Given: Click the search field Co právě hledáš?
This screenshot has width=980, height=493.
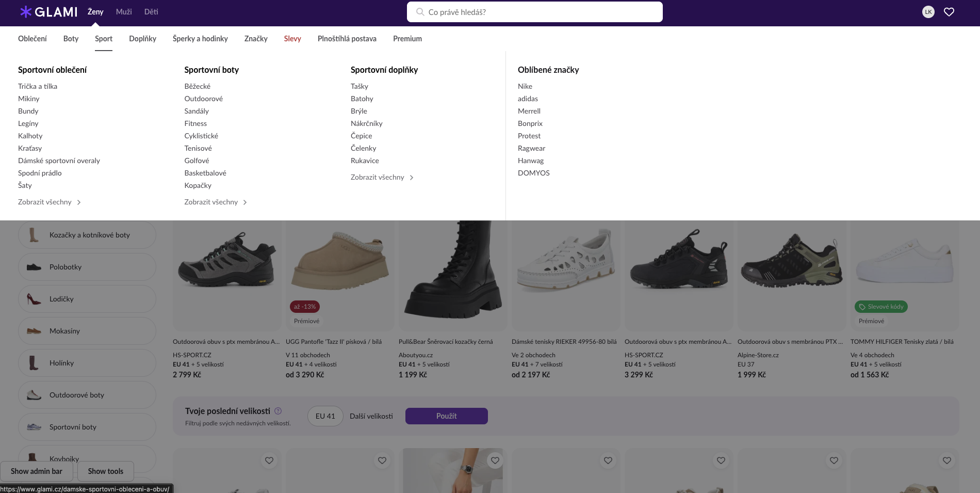Looking at the screenshot, I should (x=535, y=12).
